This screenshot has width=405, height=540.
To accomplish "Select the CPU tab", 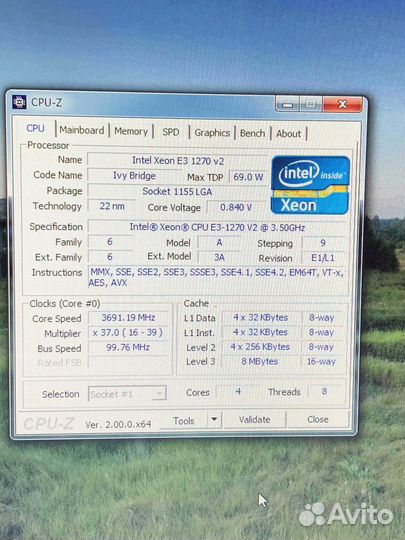I will click(35, 128).
